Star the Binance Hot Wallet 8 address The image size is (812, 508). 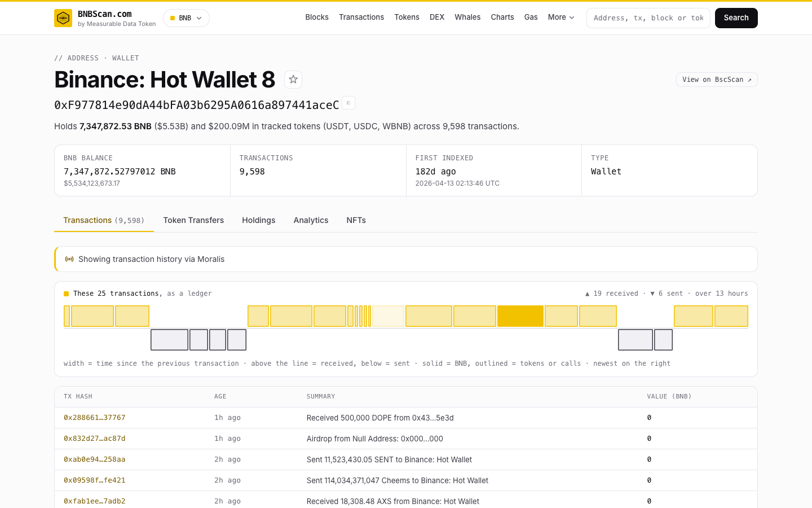tap(293, 80)
